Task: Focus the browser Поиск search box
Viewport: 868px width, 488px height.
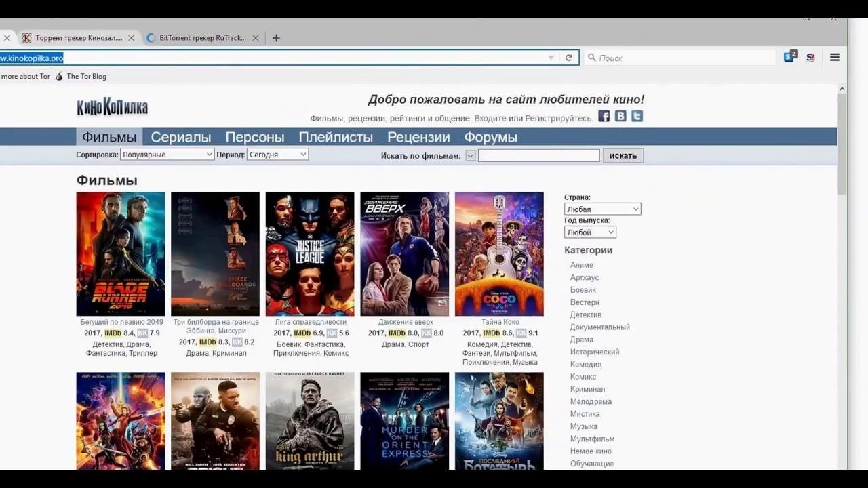Action: [x=679, y=58]
